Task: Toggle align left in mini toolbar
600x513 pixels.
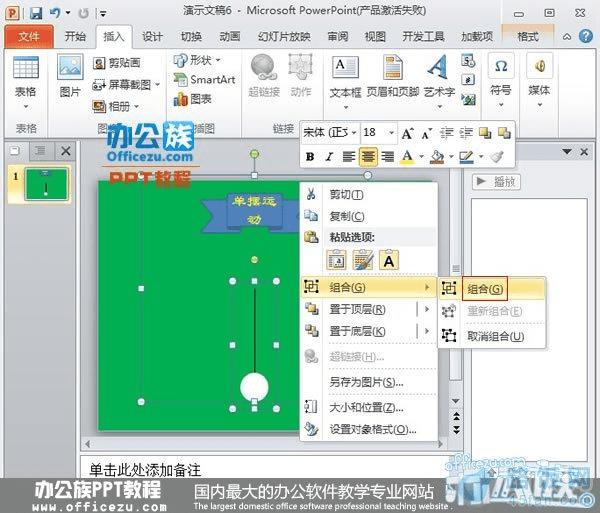Action: 348,157
